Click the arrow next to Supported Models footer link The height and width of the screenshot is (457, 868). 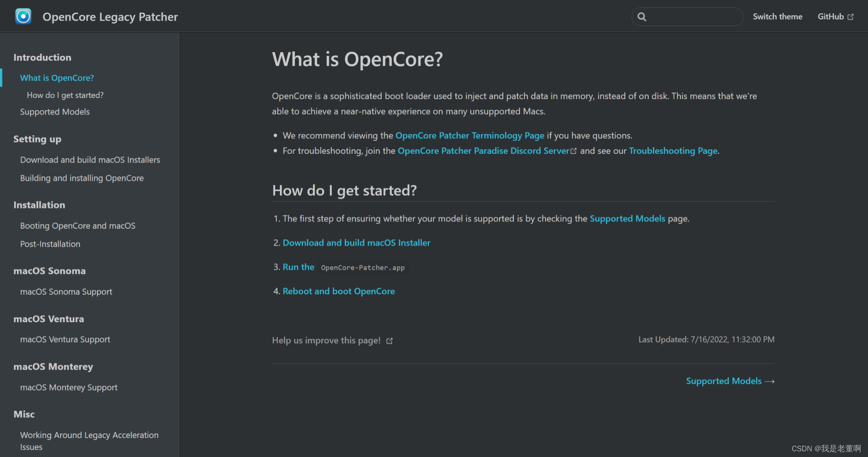770,381
